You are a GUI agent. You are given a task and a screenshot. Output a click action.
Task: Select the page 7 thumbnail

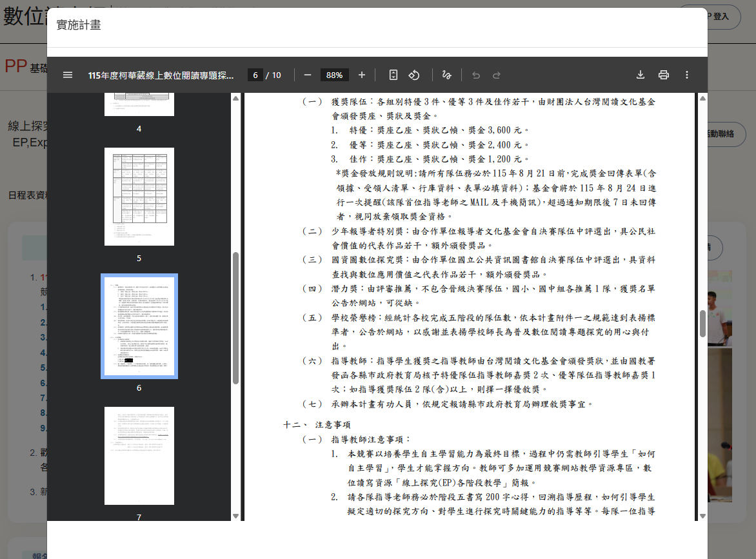click(x=139, y=455)
